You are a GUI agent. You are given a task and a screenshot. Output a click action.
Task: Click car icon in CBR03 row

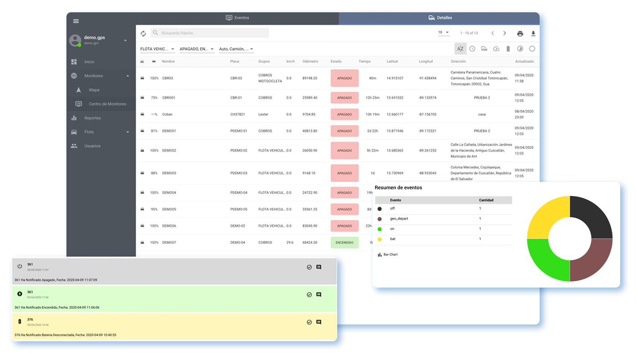[x=142, y=78]
